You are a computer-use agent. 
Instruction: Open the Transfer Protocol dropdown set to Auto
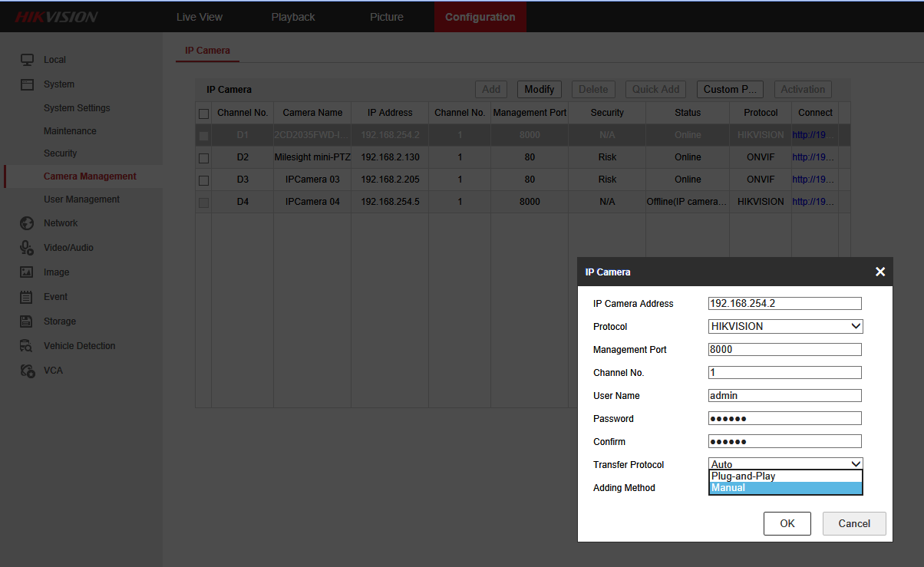(x=785, y=463)
